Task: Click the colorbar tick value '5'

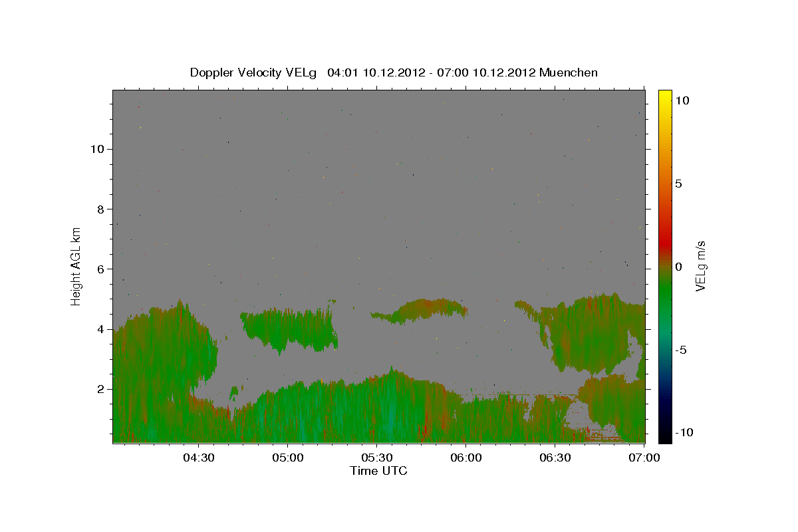Action: point(679,184)
